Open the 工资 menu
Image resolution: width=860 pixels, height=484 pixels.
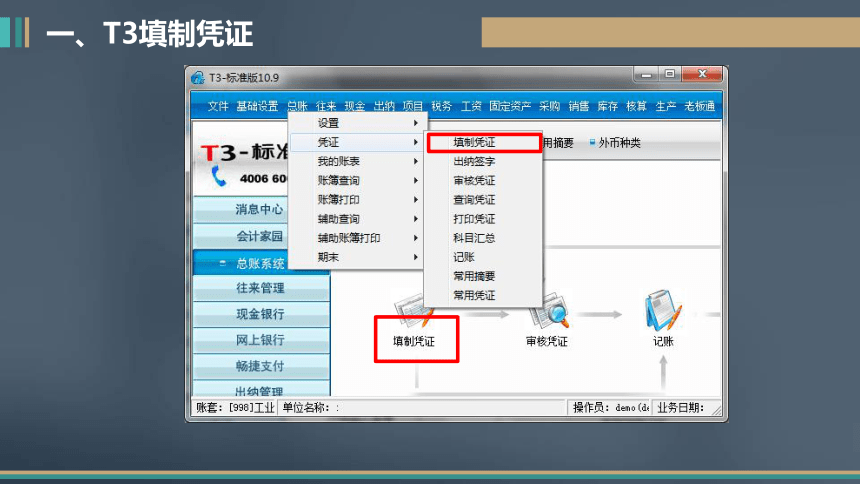point(471,106)
